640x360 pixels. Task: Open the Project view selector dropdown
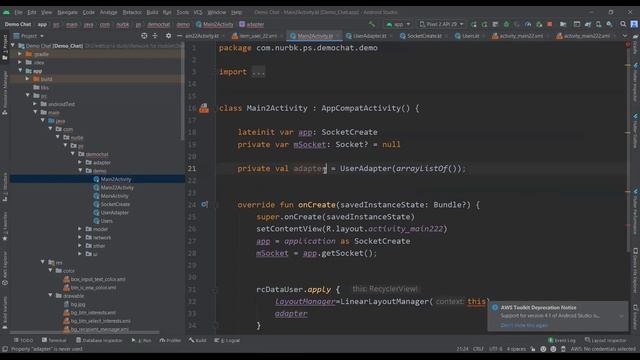tap(29, 36)
